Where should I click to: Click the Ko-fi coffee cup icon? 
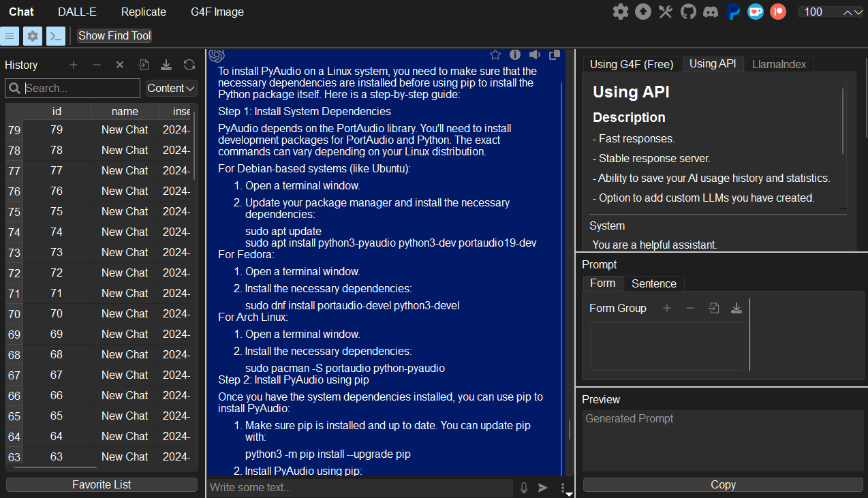(x=756, y=12)
